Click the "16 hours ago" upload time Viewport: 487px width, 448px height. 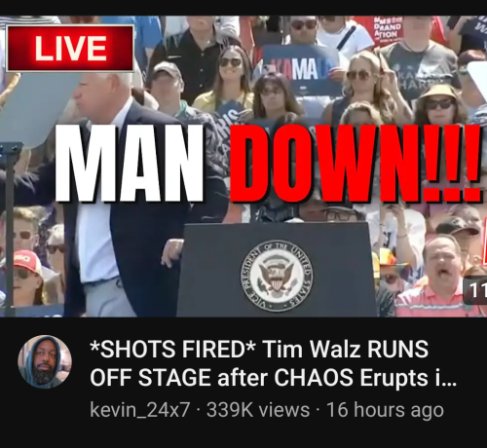point(385,410)
